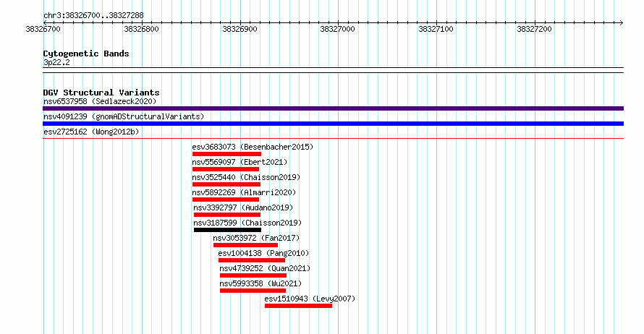The image size is (644, 334).
Task: Open the nsv4091239 (gnomADStructuralVariants) label
Action: 124,116
